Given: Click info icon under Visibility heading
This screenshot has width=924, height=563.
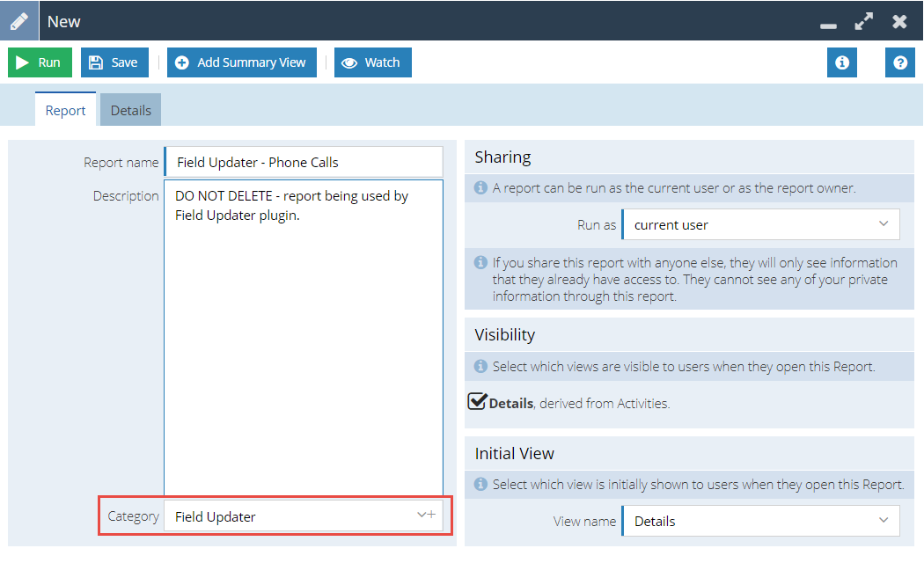Looking at the screenshot, I should [x=480, y=366].
